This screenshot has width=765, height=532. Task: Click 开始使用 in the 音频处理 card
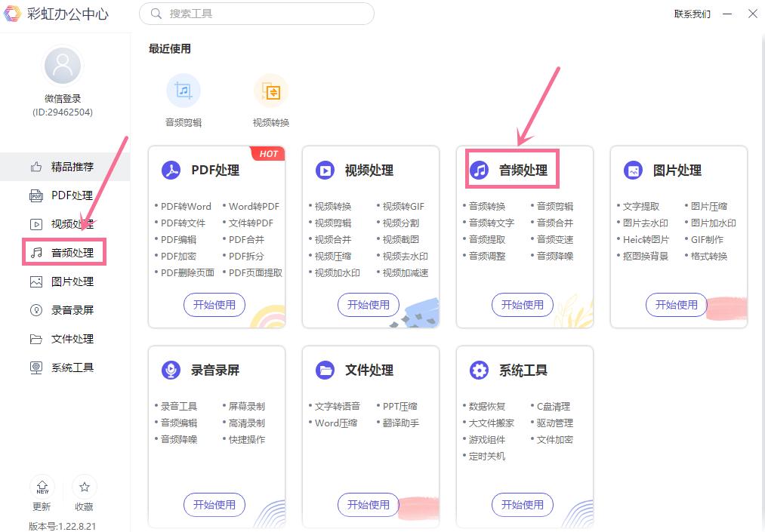coord(523,305)
